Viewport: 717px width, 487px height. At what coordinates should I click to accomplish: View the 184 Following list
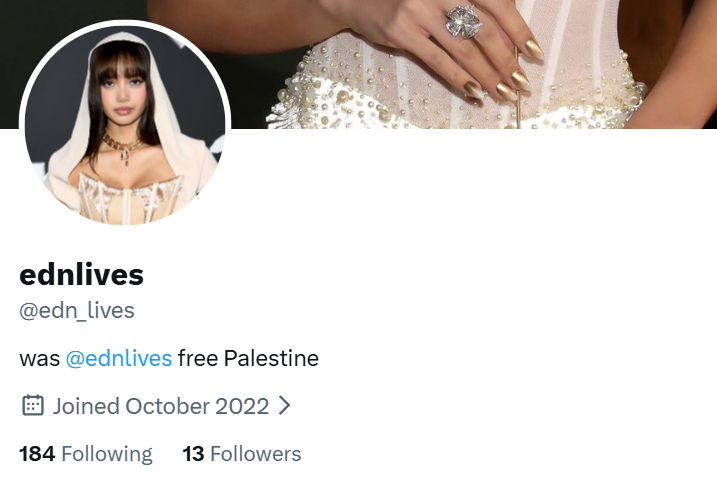pyautogui.click(x=86, y=454)
